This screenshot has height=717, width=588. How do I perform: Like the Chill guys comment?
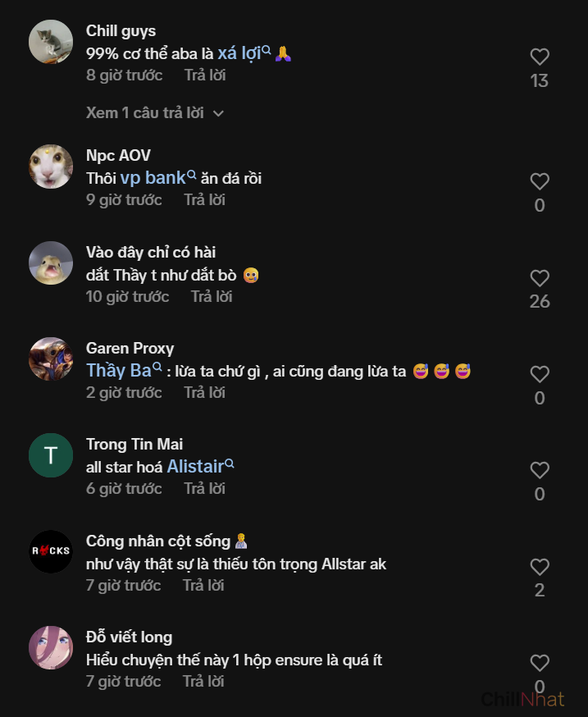539,57
